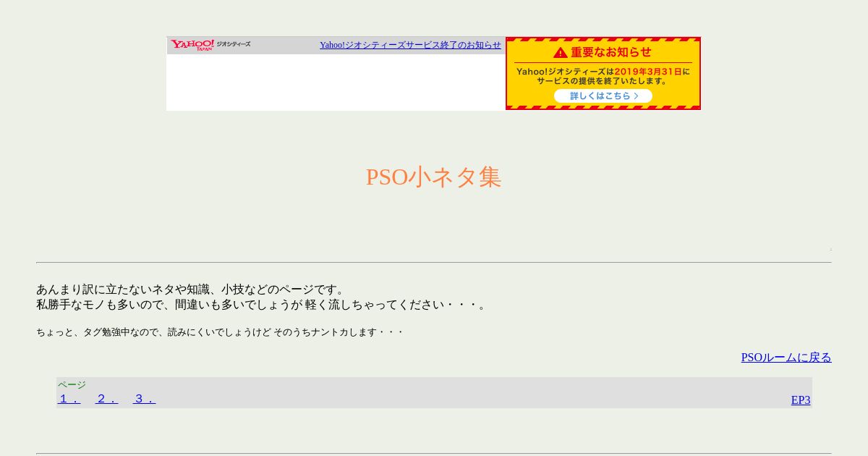Go to page ２．
868x456 pixels.
[107, 399]
